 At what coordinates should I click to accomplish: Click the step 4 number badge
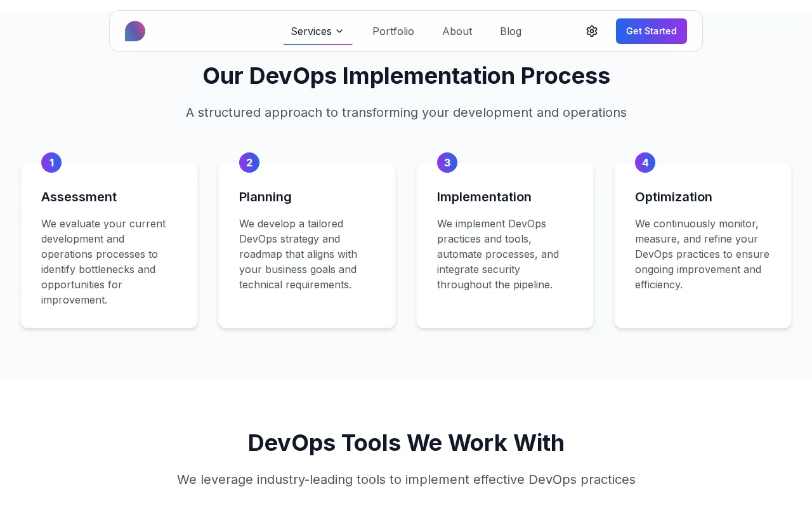[x=645, y=163]
